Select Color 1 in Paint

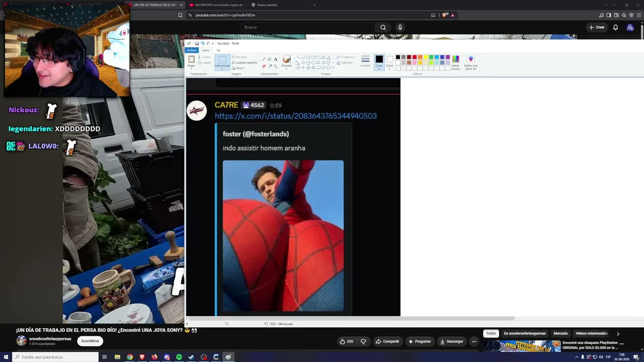[379, 62]
